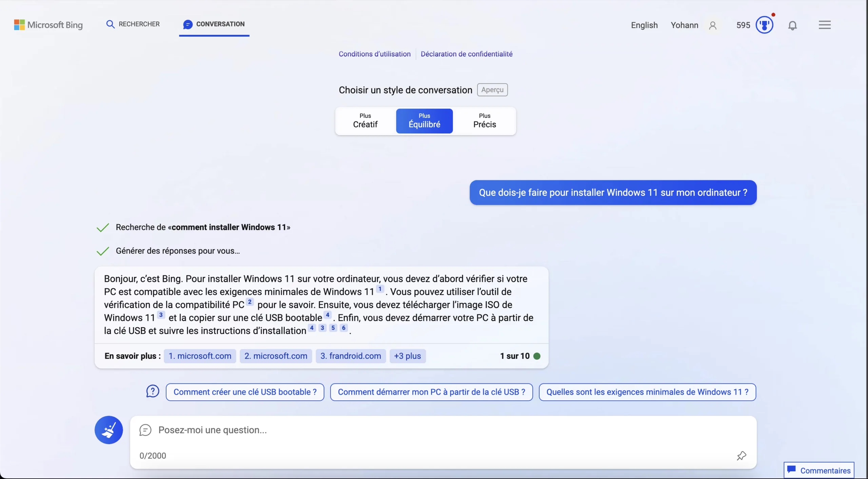The width and height of the screenshot is (868, 479).
Task: Select the Plus Équilibré conversation style
Action: pos(424,121)
